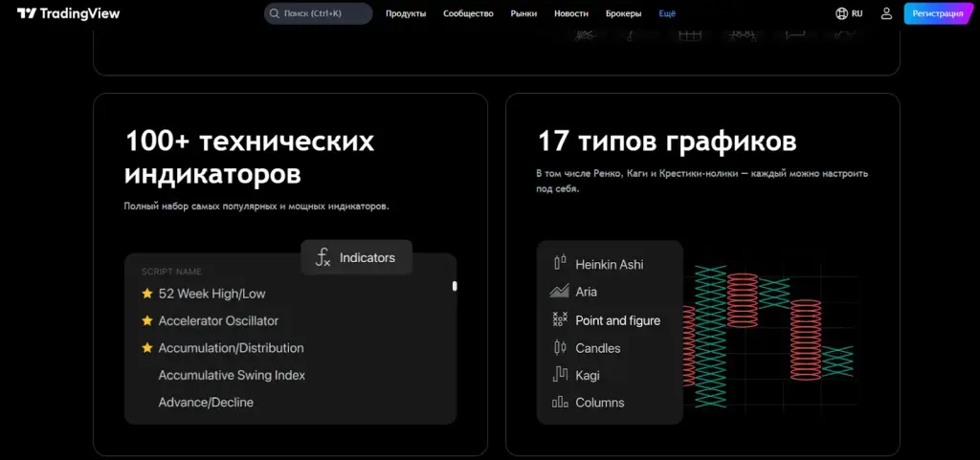Open the user profile icon

[886, 13]
